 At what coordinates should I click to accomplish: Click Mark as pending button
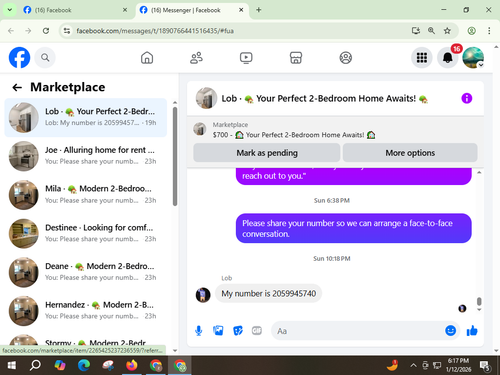(x=267, y=153)
